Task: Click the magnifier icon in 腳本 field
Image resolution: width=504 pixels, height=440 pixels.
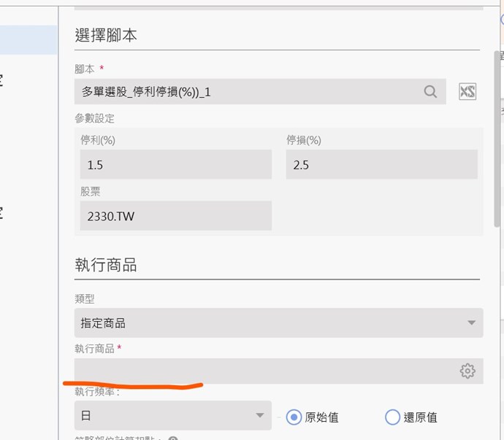Action: click(x=431, y=91)
